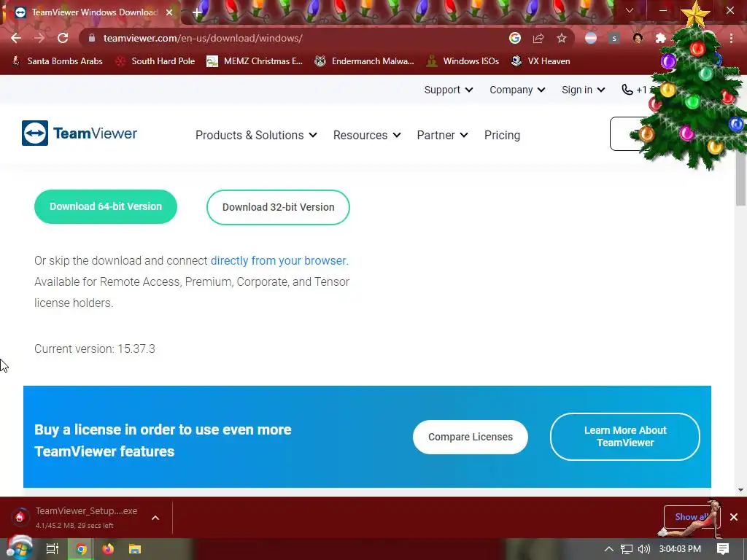Image resolution: width=747 pixels, height=560 pixels.
Task: Click Chrome icon in the taskbar
Action: coord(81,549)
